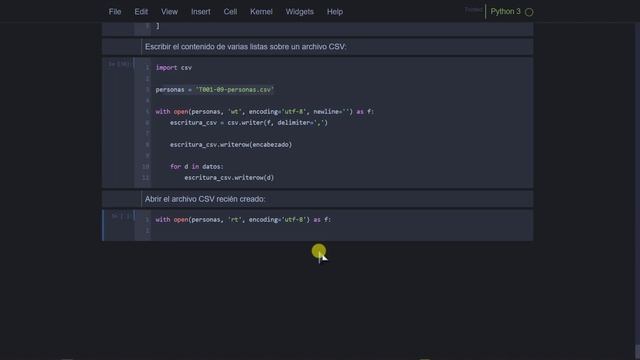Click the escritura_csv.writerow(d) line

click(229, 178)
